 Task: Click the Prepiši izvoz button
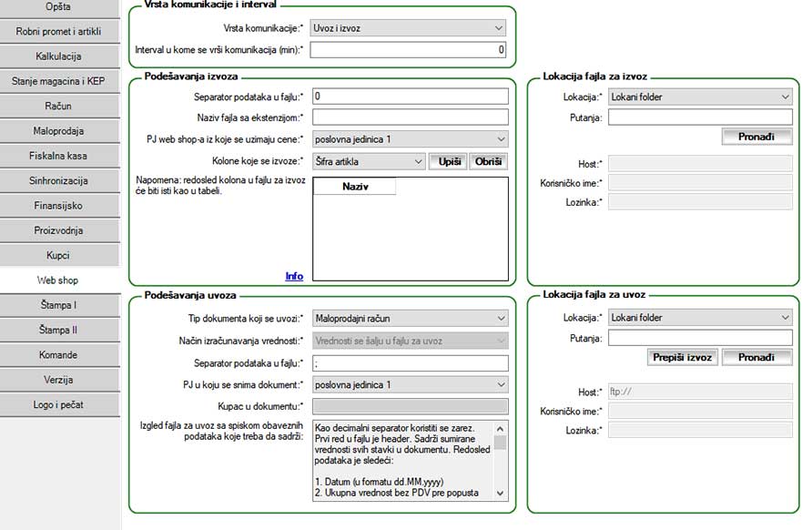(x=683, y=358)
